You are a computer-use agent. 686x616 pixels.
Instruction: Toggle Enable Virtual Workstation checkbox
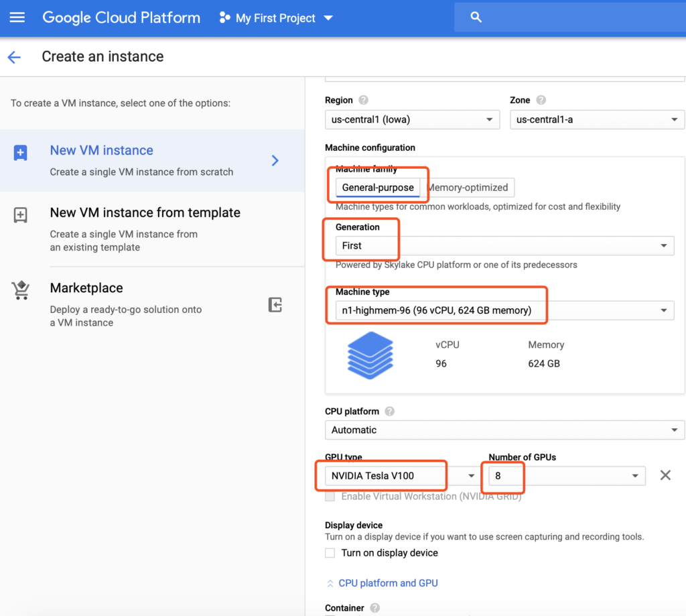pos(330,497)
